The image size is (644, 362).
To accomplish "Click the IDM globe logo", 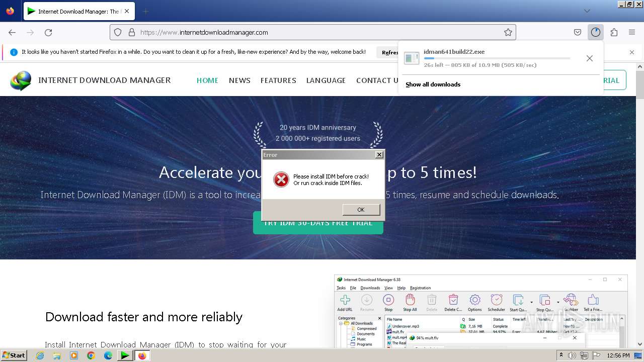I will [21, 80].
